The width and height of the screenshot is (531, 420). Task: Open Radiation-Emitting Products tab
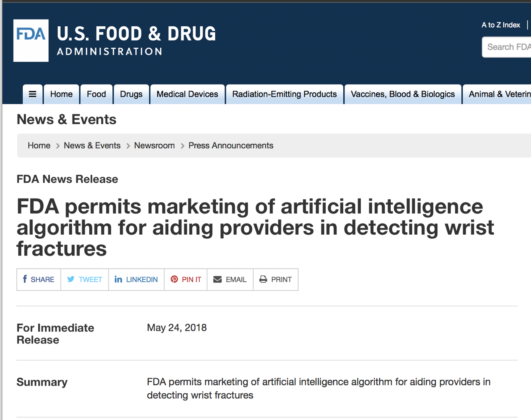click(285, 94)
